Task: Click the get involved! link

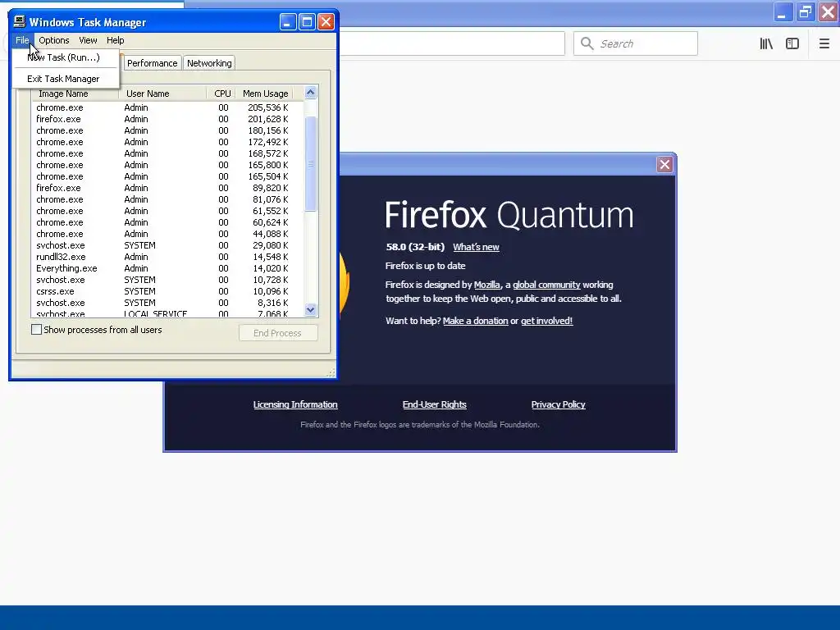Action: pyautogui.click(x=546, y=321)
